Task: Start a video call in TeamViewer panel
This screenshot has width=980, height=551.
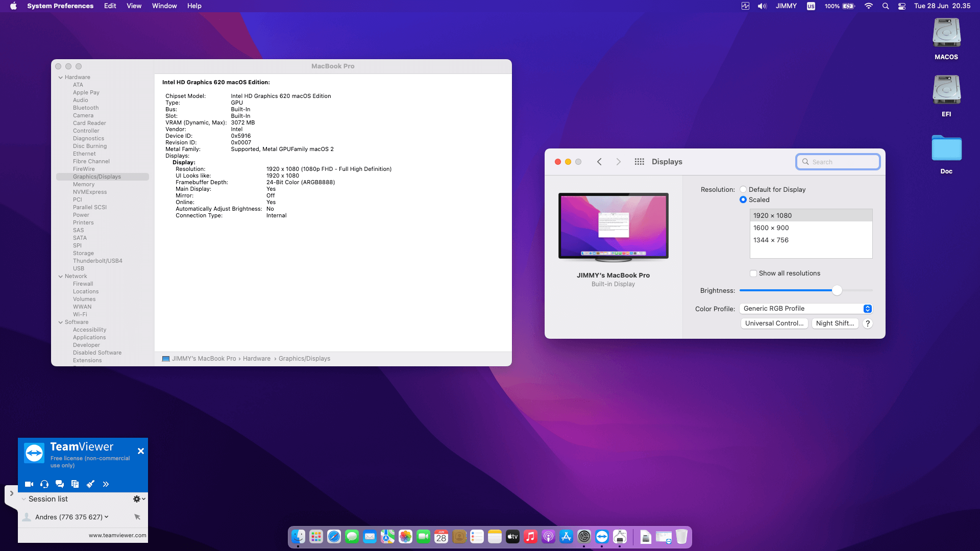Action: [29, 484]
